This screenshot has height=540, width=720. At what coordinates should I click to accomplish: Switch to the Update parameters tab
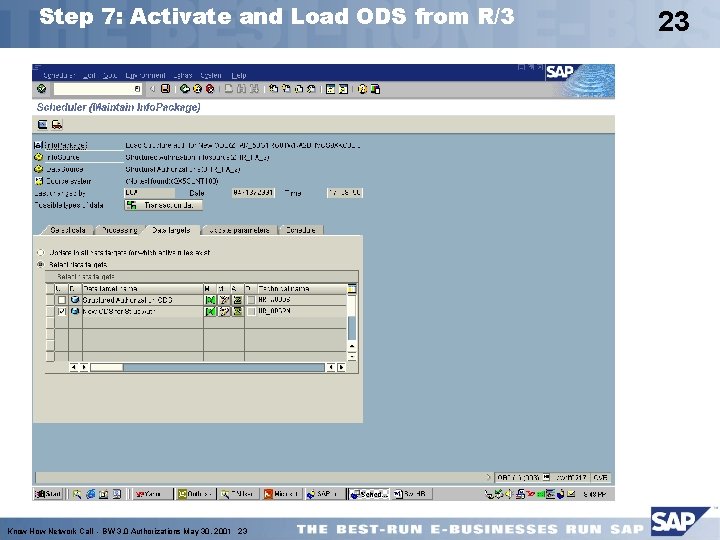(239, 230)
